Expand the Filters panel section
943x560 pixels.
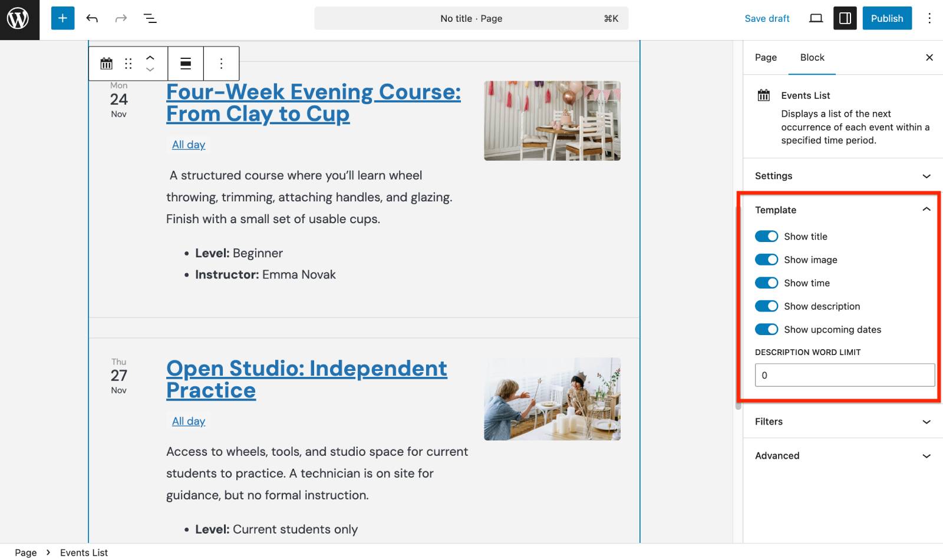843,422
